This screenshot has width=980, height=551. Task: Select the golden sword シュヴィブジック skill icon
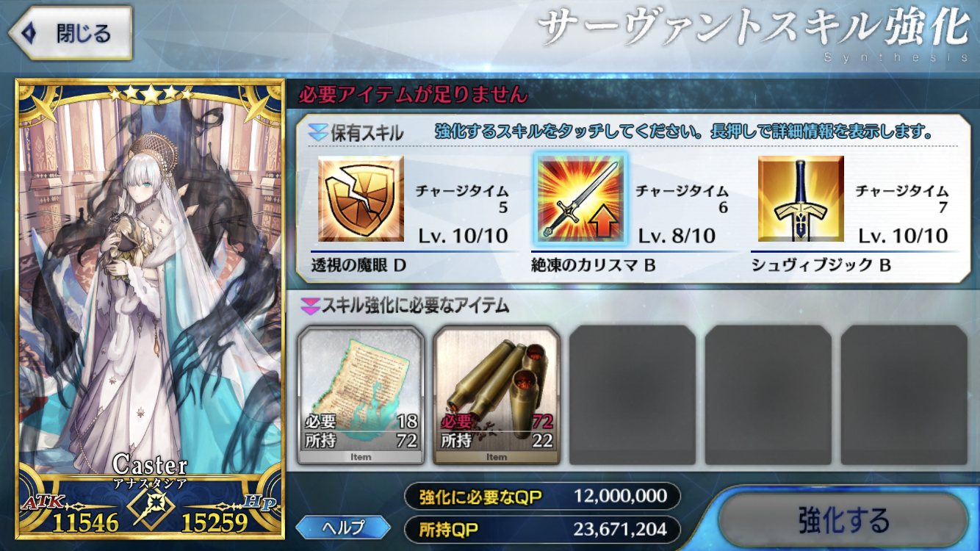click(801, 199)
